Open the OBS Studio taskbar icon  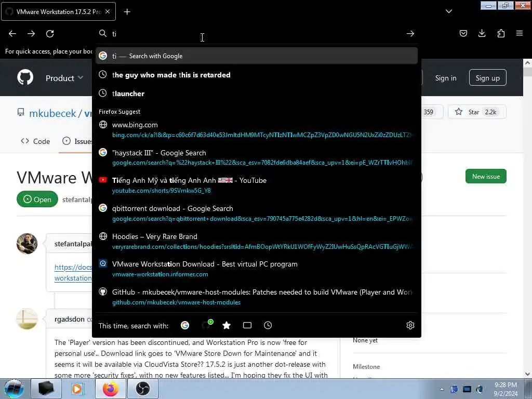pos(143,389)
